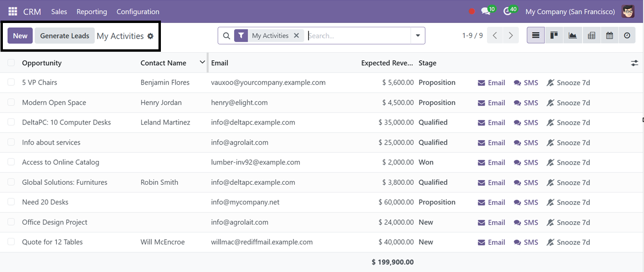Select the DeltaPC: 10 Computer Desks checkbox
This screenshot has height=272, width=644.
click(11, 122)
